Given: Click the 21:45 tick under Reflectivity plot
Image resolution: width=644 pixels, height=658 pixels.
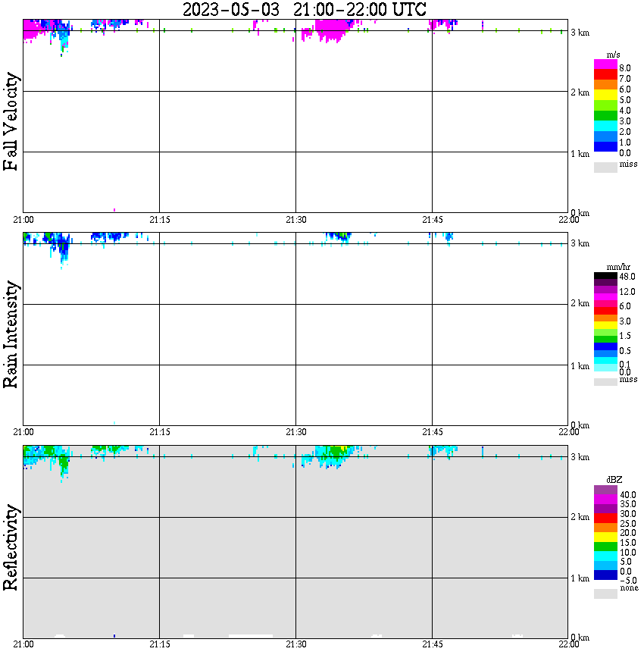Looking at the screenshot, I should point(432,644).
